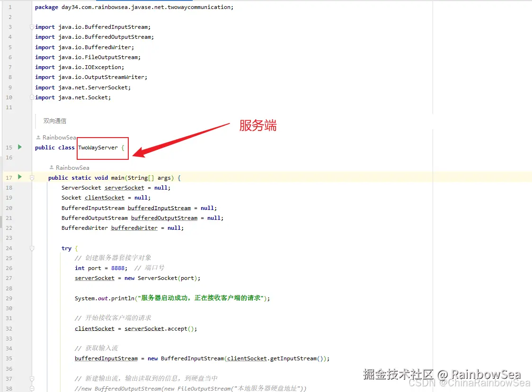This screenshot has height=392, width=532.
Task: Click import java.io.OutputStreamWriter line
Action: pos(91,78)
